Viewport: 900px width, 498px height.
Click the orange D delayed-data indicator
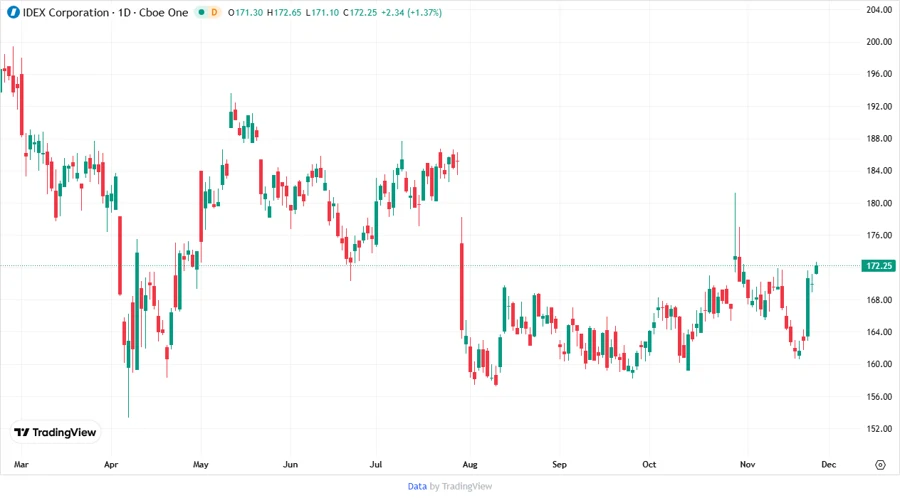click(x=214, y=13)
